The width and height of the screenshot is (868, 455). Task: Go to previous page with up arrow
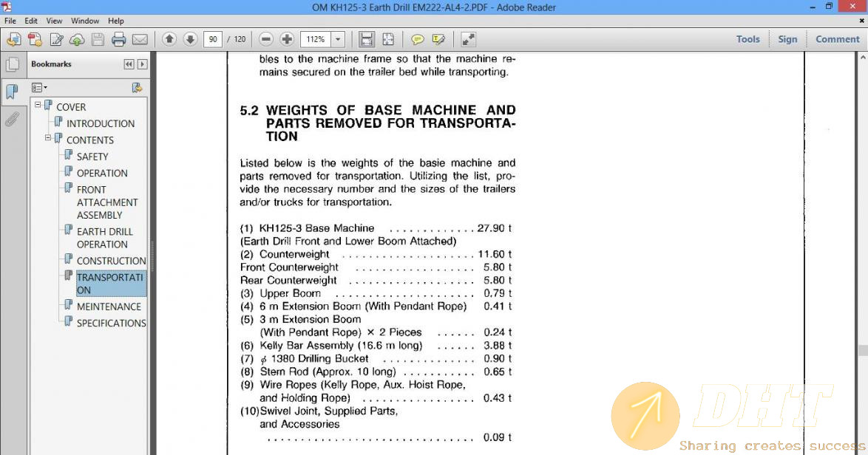tap(169, 39)
